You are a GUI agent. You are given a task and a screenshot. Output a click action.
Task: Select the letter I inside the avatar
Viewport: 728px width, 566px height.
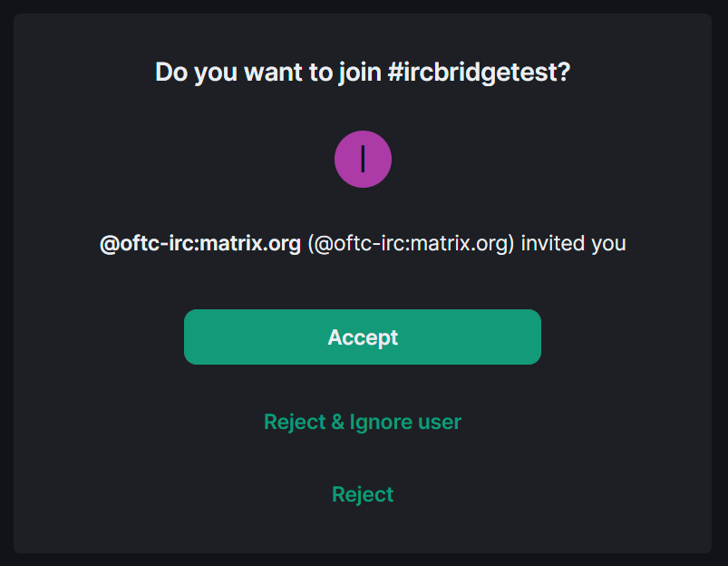click(x=363, y=160)
